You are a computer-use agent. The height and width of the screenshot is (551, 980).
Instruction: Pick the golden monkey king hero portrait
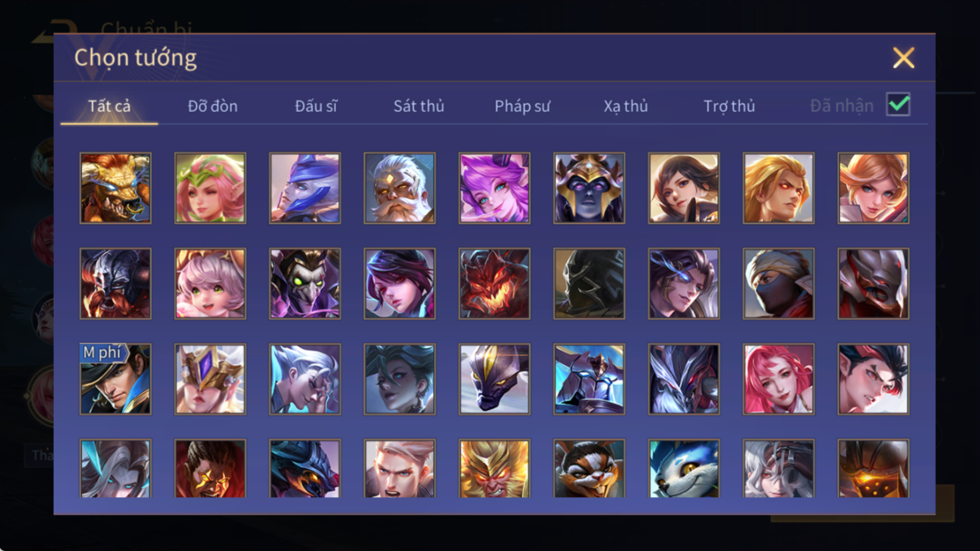pyautogui.click(x=494, y=468)
